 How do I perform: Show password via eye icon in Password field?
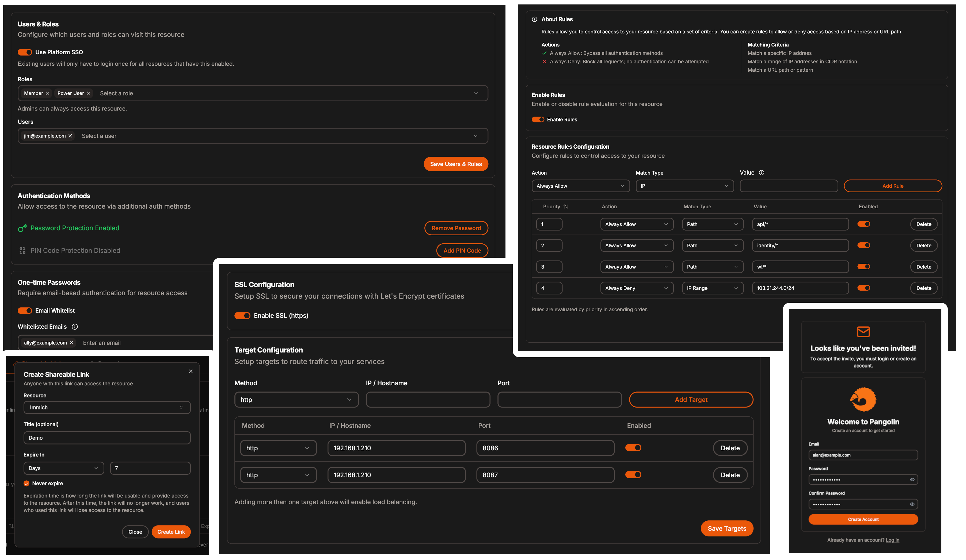click(x=912, y=480)
